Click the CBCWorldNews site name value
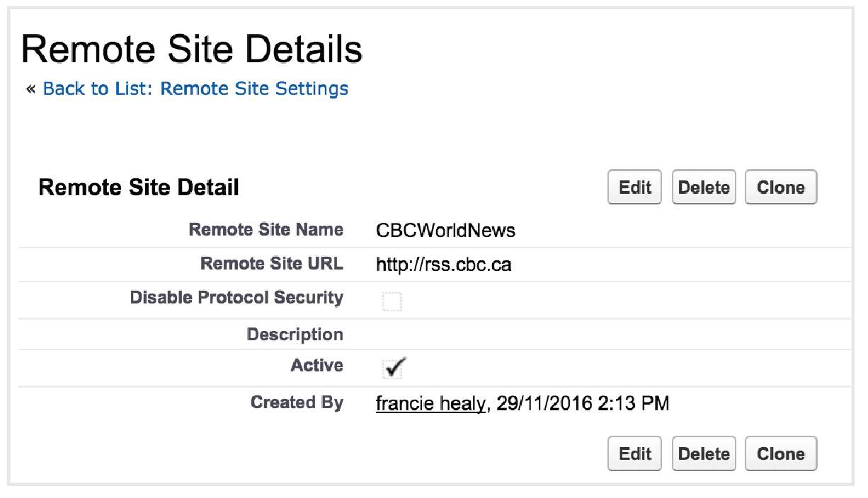Screen dimensions: 868x498 [x=446, y=231]
